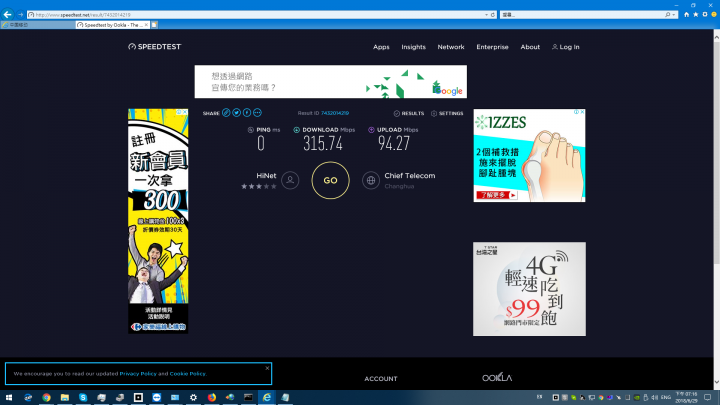Image resolution: width=720 pixels, height=405 pixels.
Task: Open Skype from the taskbar
Action: pos(83,397)
